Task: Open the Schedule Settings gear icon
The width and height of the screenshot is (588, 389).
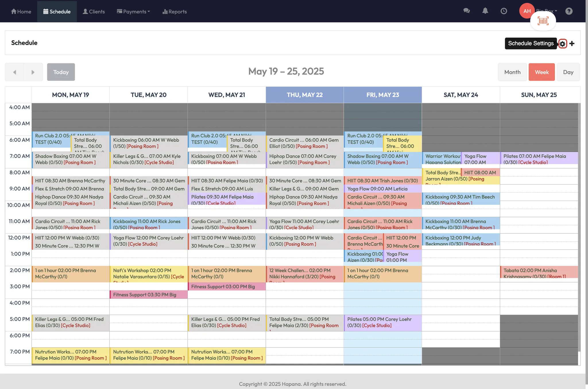Action: [562, 44]
